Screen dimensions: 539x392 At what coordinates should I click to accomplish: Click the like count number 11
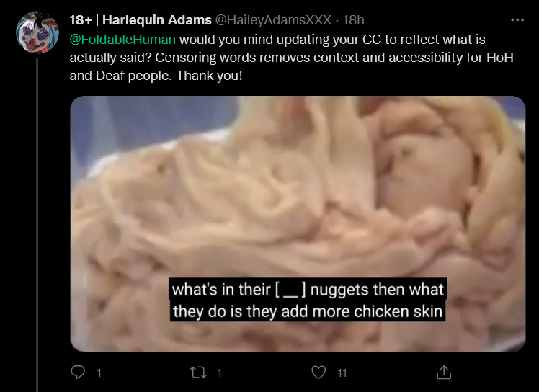click(x=342, y=373)
